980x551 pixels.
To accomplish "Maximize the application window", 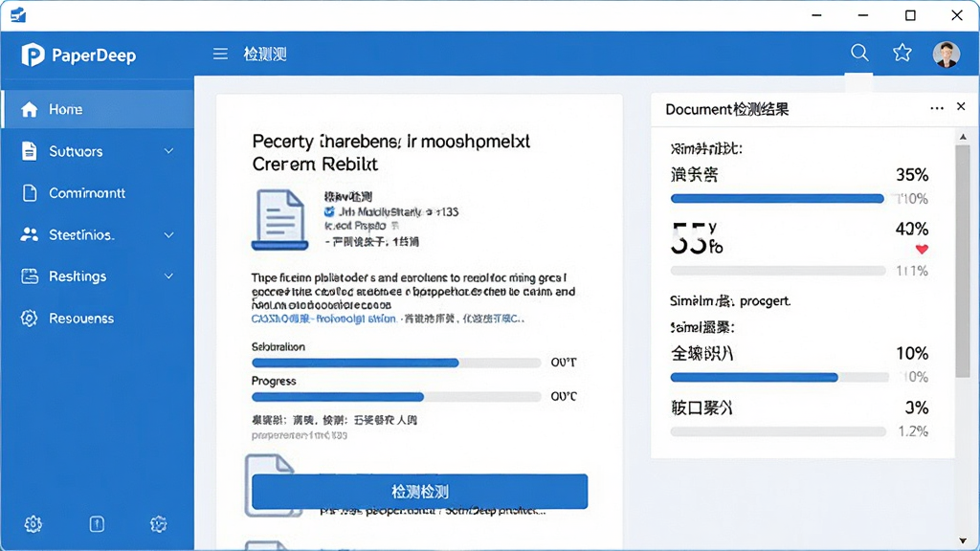I will tap(910, 15).
